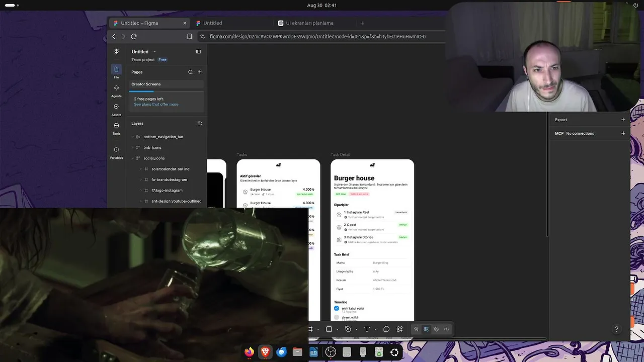Open the text tool dropdown arrow

pos(375,329)
